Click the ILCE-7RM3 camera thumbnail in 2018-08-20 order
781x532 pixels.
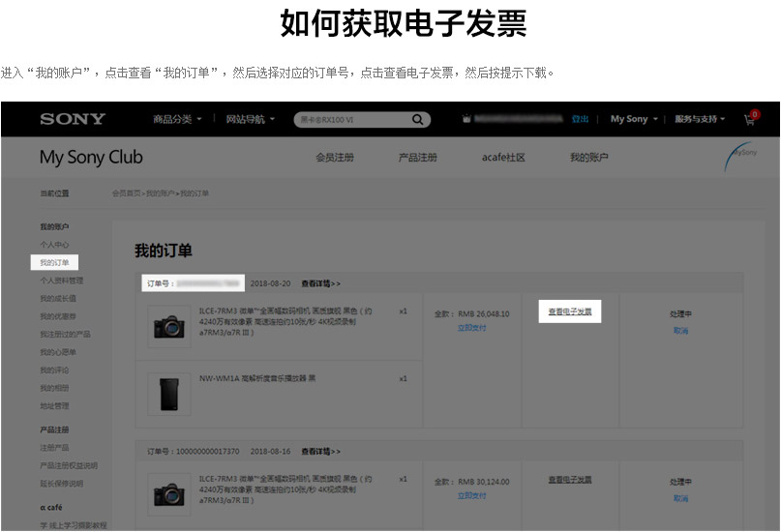[x=169, y=327]
